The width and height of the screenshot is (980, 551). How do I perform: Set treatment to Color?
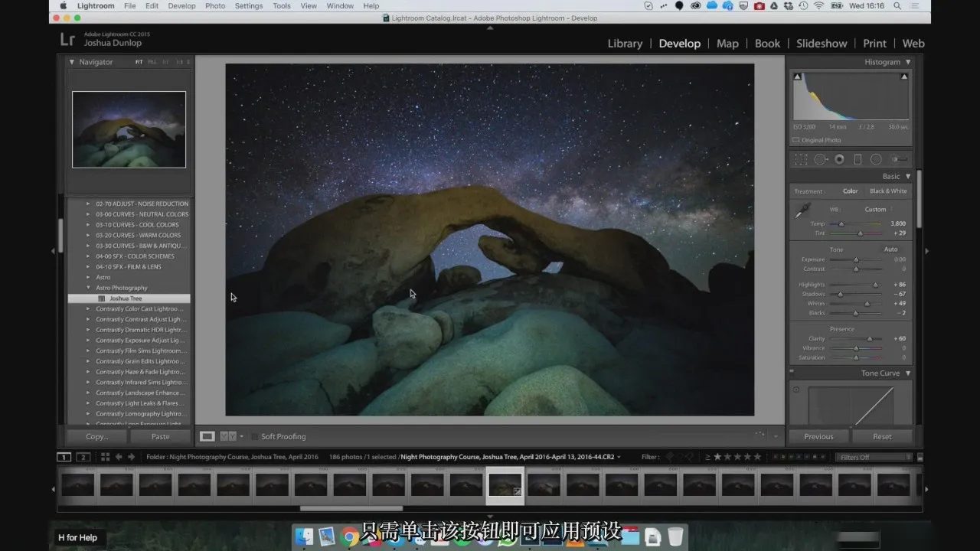point(851,191)
